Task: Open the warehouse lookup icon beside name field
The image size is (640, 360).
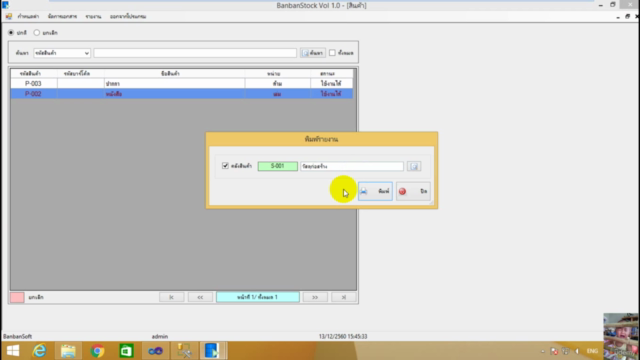Action: (414, 166)
